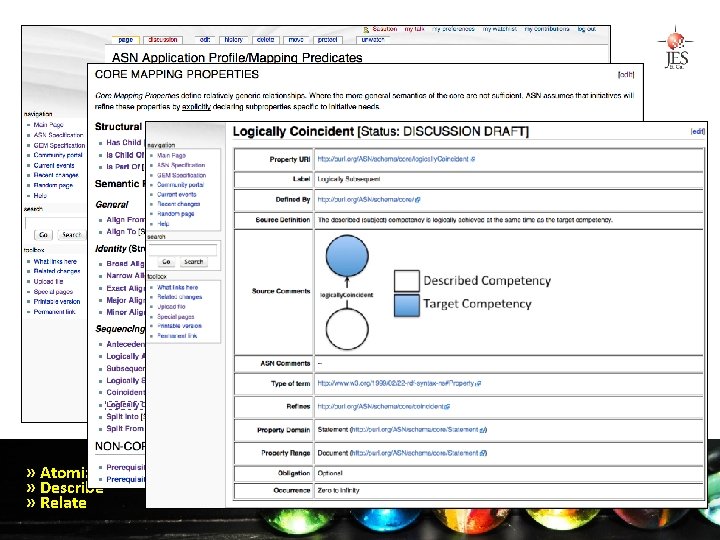The width and height of the screenshot is (720, 540).
Task: Open What links here in the back window's toolbox
Action: 55,261
